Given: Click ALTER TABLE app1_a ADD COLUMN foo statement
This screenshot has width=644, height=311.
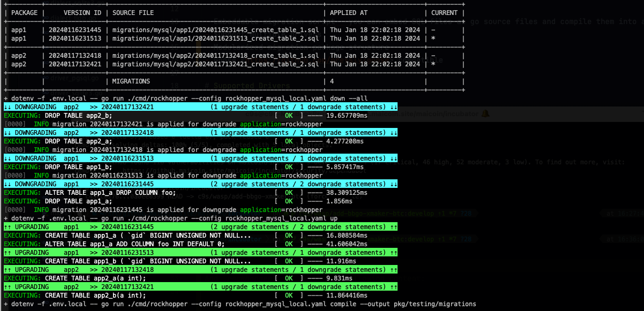Looking at the screenshot, I should pyautogui.click(x=134, y=245).
